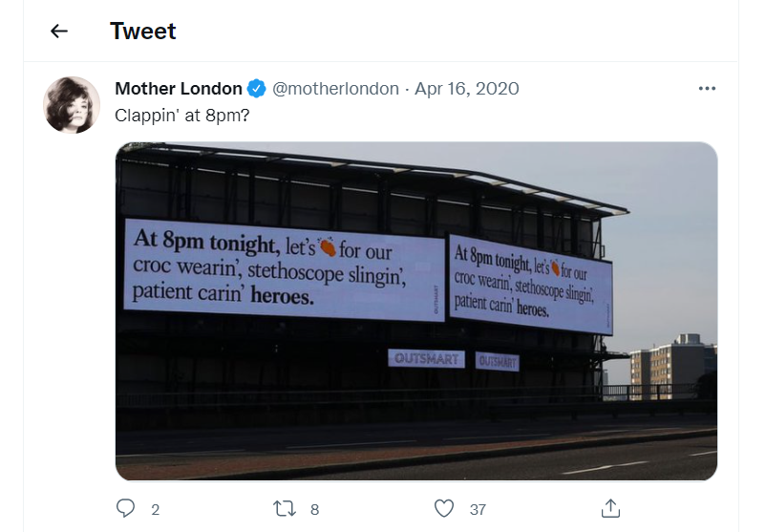
Task: Go back using the left arrow
Action: [59, 31]
